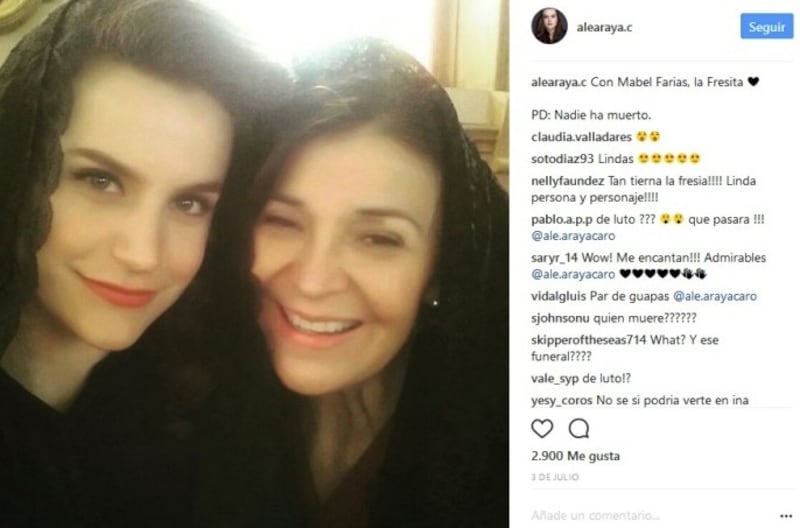Open nellyfaundez commenter profile
This screenshot has height=528, width=800.
pos(567,181)
